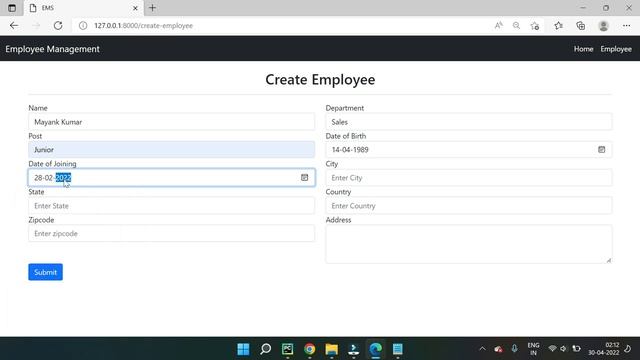Open the tab actions menu icon
Screen dimensions: 640x360
tap(12, 8)
